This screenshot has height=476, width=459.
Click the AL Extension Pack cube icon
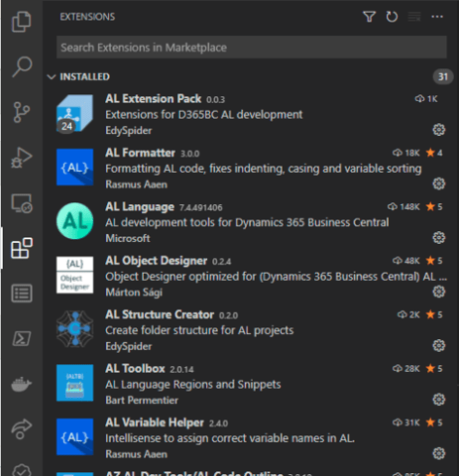tap(74, 114)
